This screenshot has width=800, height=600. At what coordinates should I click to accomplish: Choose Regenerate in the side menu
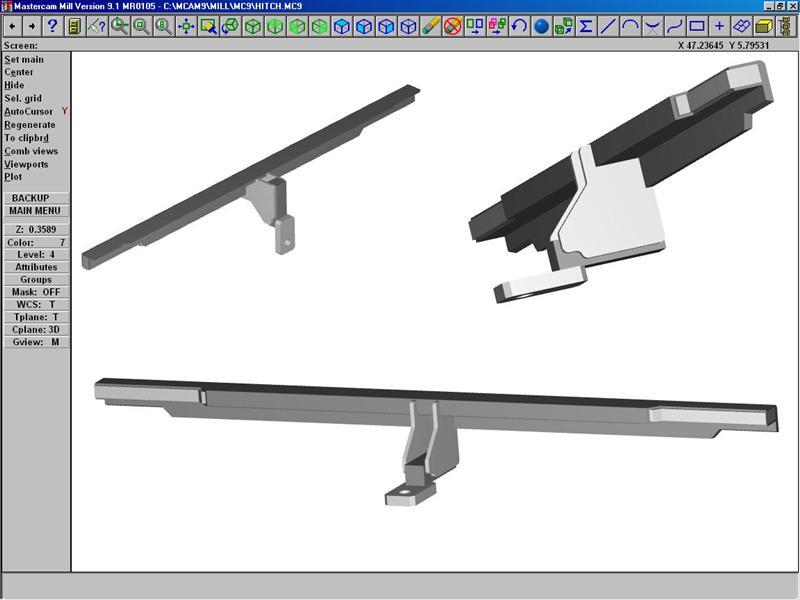tap(30, 125)
